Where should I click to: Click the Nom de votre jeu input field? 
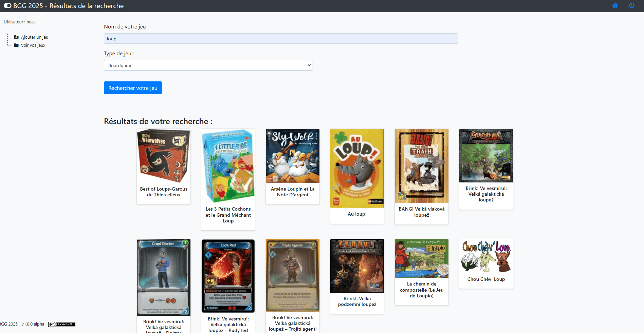pyautogui.click(x=281, y=39)
